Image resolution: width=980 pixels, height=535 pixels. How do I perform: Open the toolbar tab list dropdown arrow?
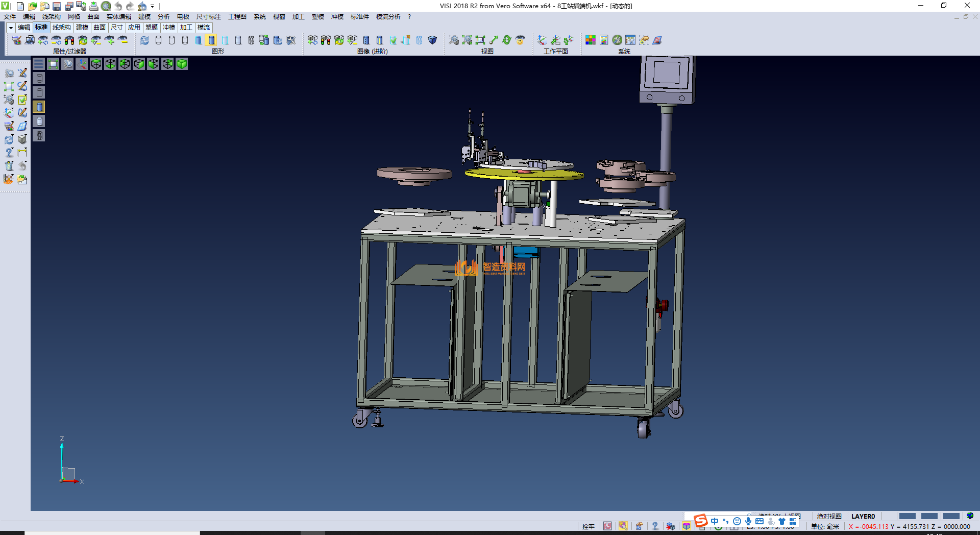pyautogui.click(x=11, y=28)
